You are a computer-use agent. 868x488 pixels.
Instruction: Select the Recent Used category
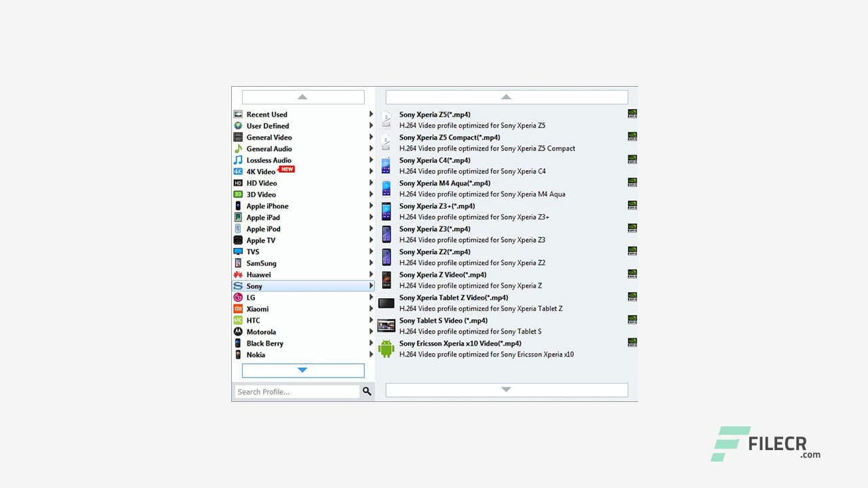click(x=267, y=114)
